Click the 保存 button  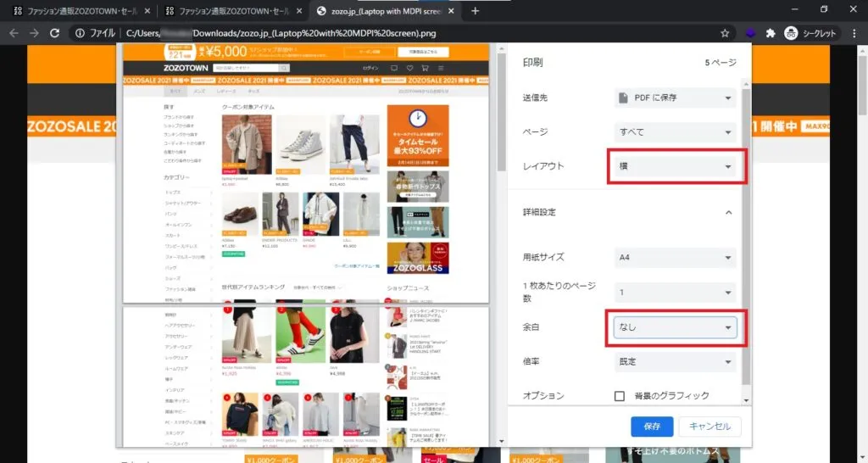652,427
